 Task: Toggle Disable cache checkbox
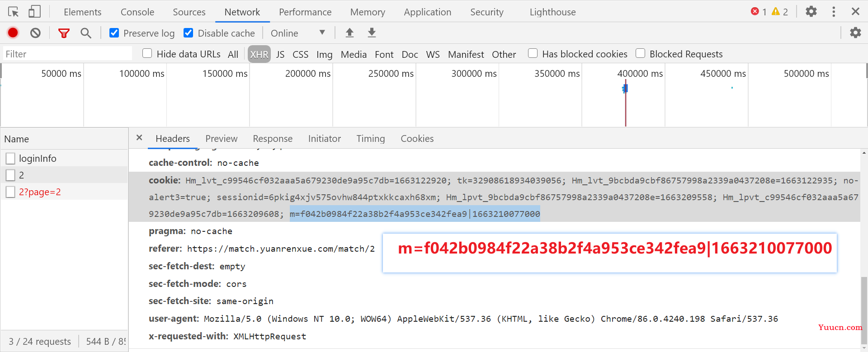(189, 33)
